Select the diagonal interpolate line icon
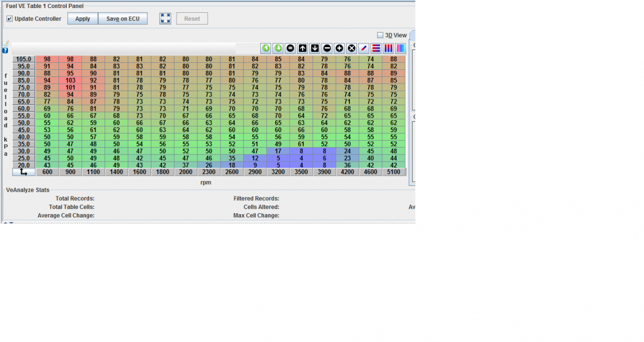 click(x=364, y=48)
